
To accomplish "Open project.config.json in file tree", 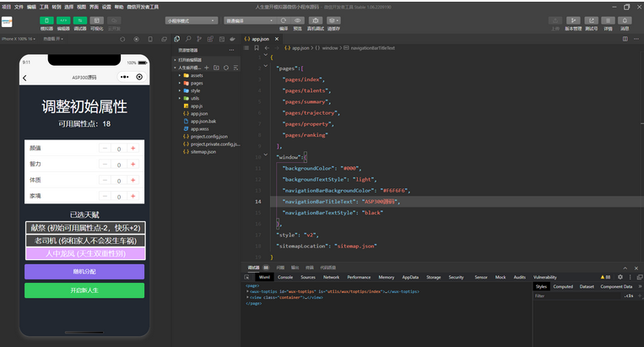I will click(208, 136).
